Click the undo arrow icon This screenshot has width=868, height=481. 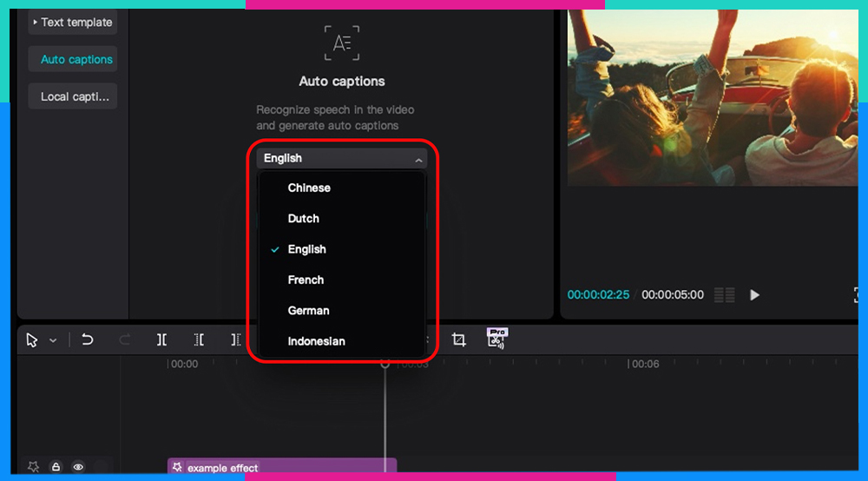click(x=87, y=340)
